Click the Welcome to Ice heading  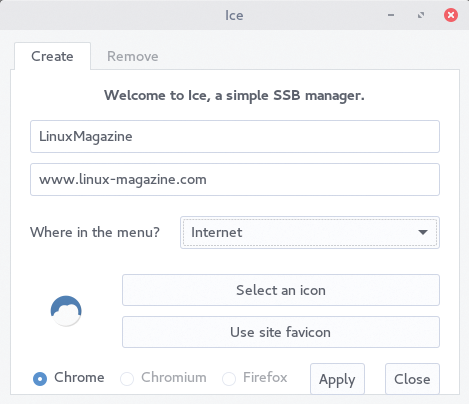[x=234, y=96]
